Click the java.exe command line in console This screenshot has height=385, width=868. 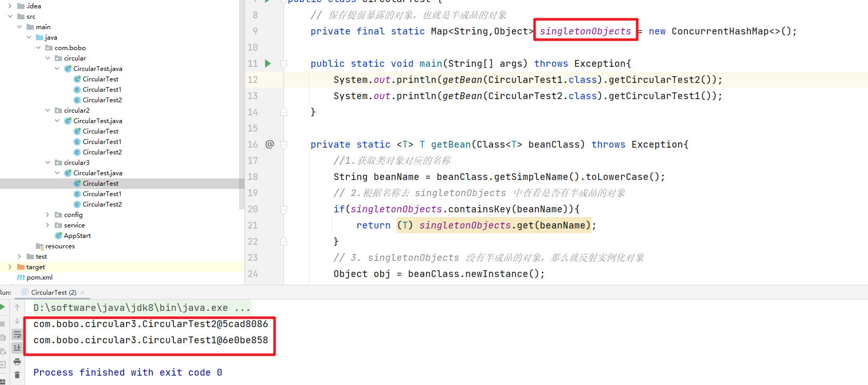coord(142,308)
